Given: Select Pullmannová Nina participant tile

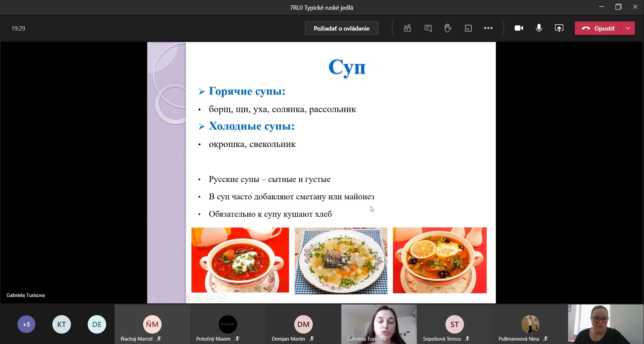Looking at the screenshot, I should (x=530, y=324).
